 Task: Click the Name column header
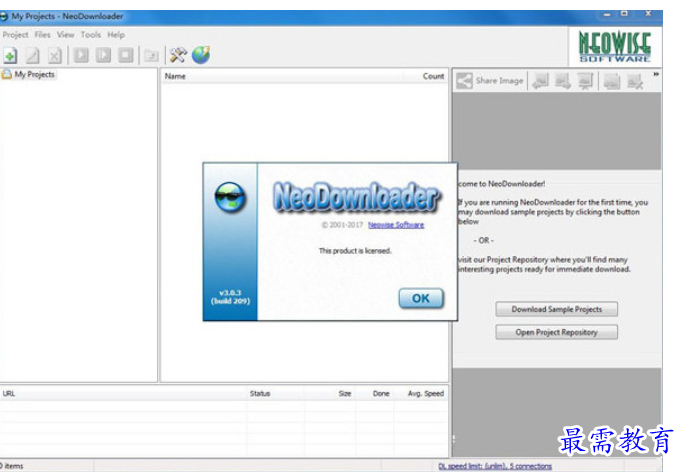click(x=175, y=76)
